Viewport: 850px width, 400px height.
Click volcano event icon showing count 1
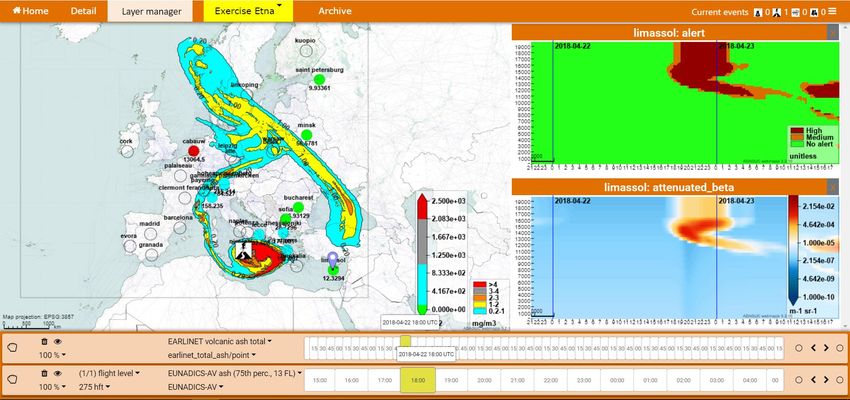coord(777,12)
